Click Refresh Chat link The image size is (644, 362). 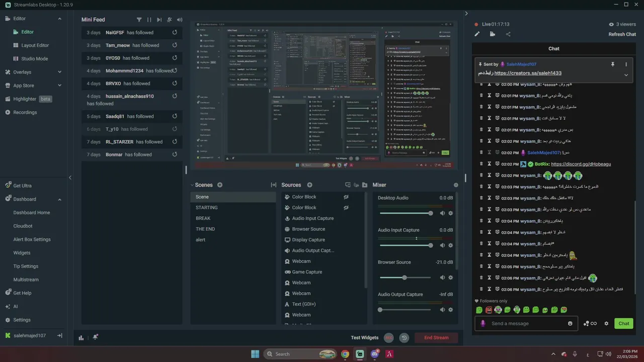point(622,34)
